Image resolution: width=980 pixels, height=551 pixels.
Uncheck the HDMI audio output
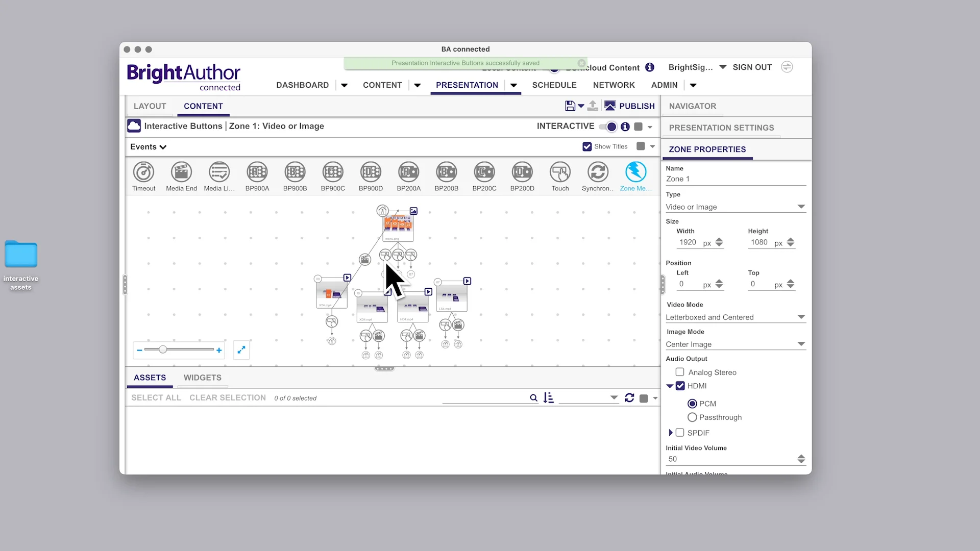tap(680, 386)
